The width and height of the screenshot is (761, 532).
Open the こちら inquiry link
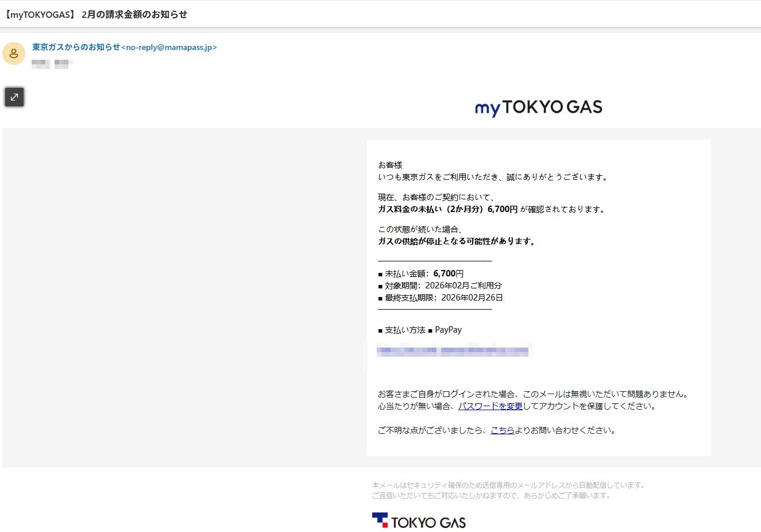503,430
